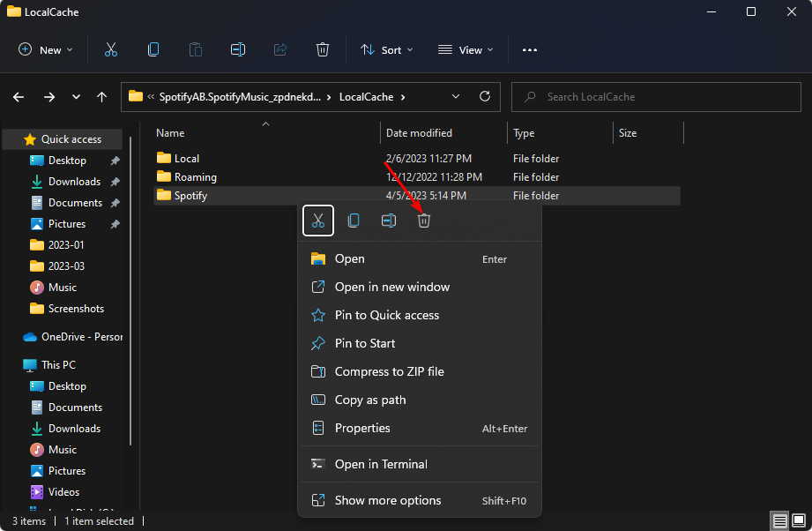Image resolution: width=812 pixels, height=531 pixels.
Task: Open the View dropdown menu
Action: (x=466, y=50)
